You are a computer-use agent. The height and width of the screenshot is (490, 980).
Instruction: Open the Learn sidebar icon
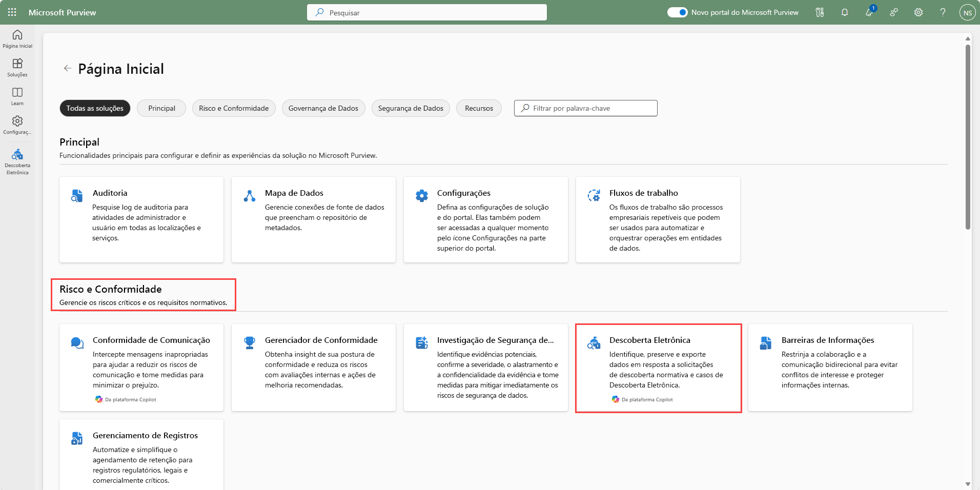tap(17, 96)
